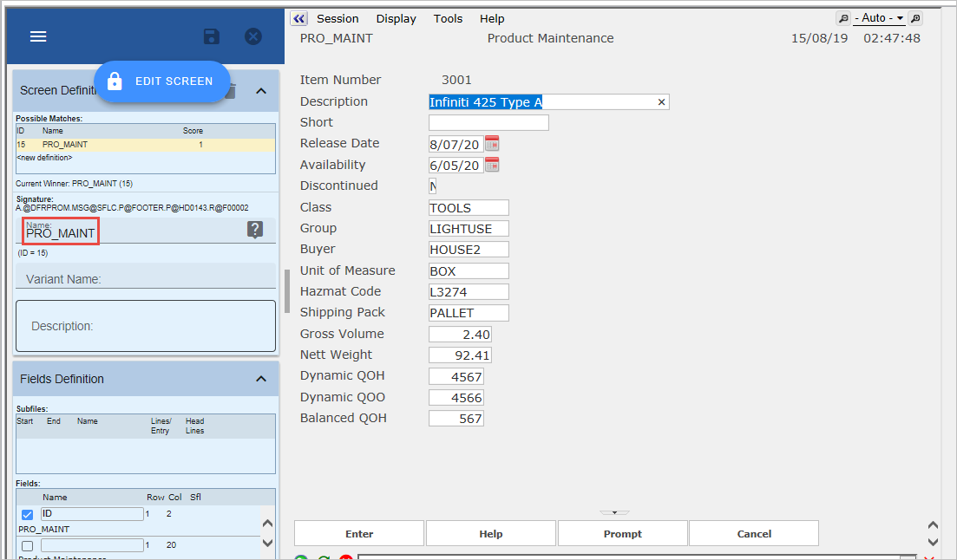This screenshot has width=957, height=560.
Task: Click the Release Date input field
Action: (456, 144)
